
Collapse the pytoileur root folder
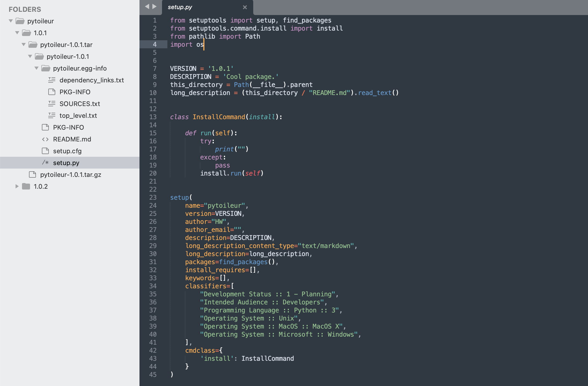click(11, 21)
